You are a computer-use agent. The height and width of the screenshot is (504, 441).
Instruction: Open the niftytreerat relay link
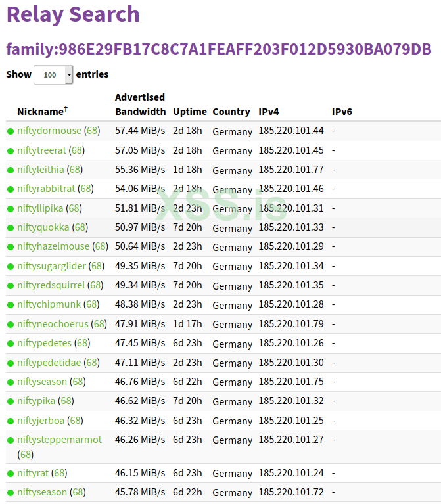41,150
